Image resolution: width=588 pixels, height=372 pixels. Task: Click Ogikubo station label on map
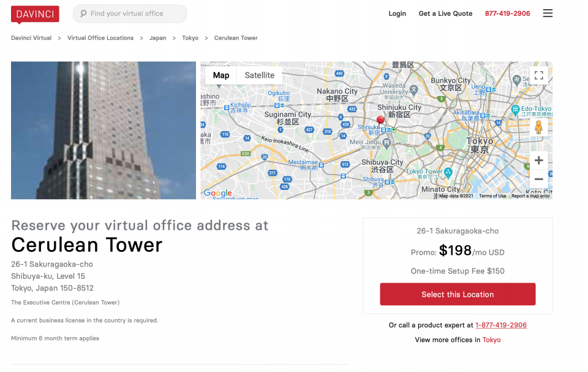click(279, 96)
